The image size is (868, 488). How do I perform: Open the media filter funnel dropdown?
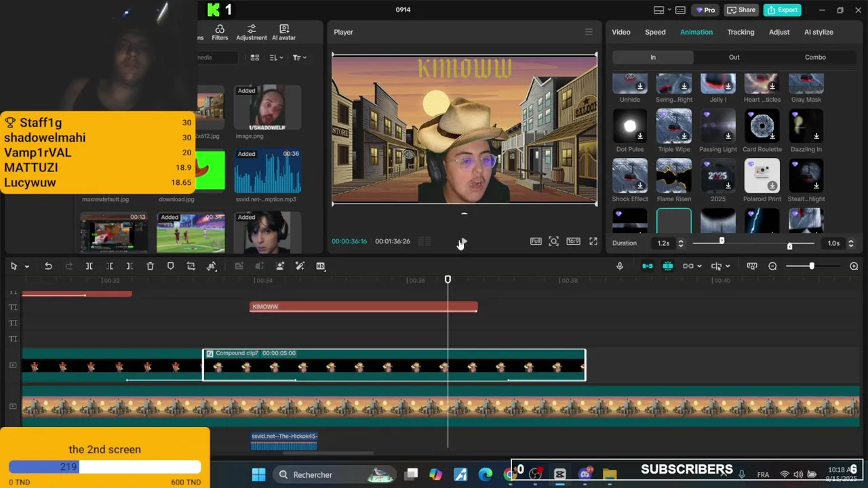(x=299, y=58)
